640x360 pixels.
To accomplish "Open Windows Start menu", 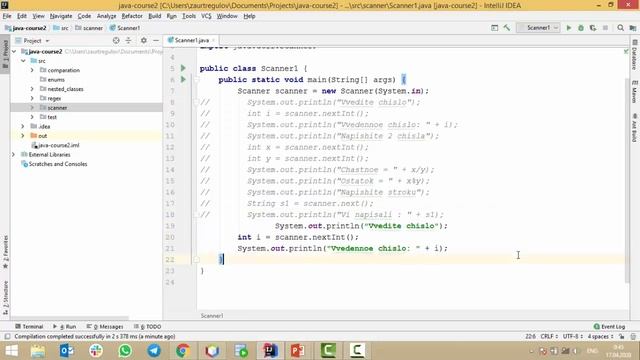I will tap(11, 351).
